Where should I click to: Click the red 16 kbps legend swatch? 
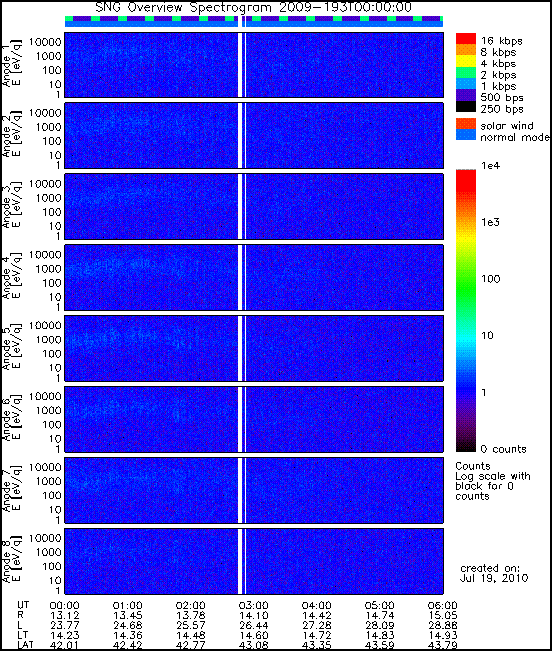[x=466, y=39]
